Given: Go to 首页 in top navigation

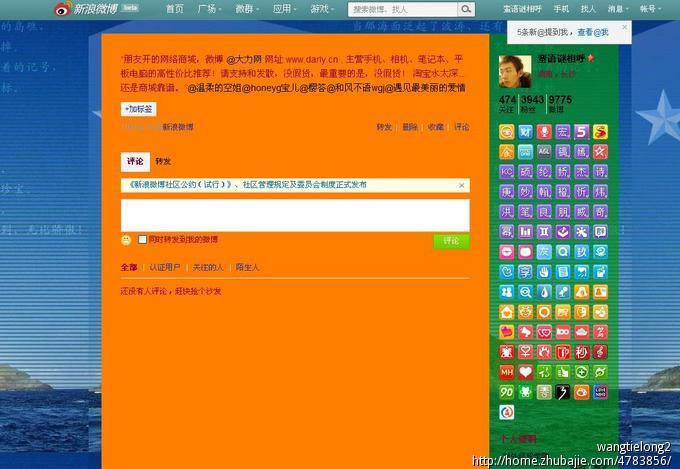Looking at the screenshot, I should pos(175,9).
